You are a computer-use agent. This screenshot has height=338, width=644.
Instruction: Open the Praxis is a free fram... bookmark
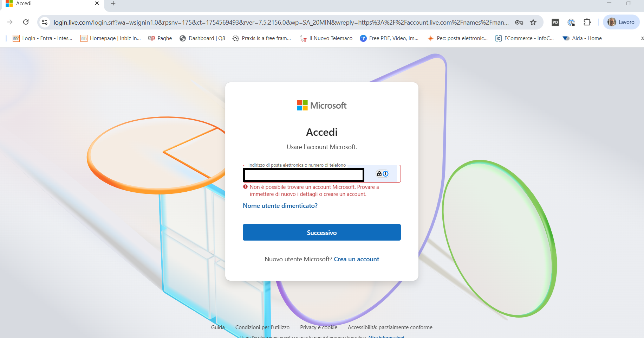(x=262, y=38)
